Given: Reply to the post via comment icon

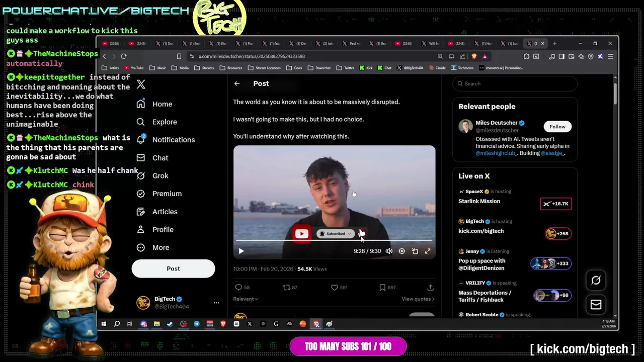Looking at the screenshot, I should (238, 287).
